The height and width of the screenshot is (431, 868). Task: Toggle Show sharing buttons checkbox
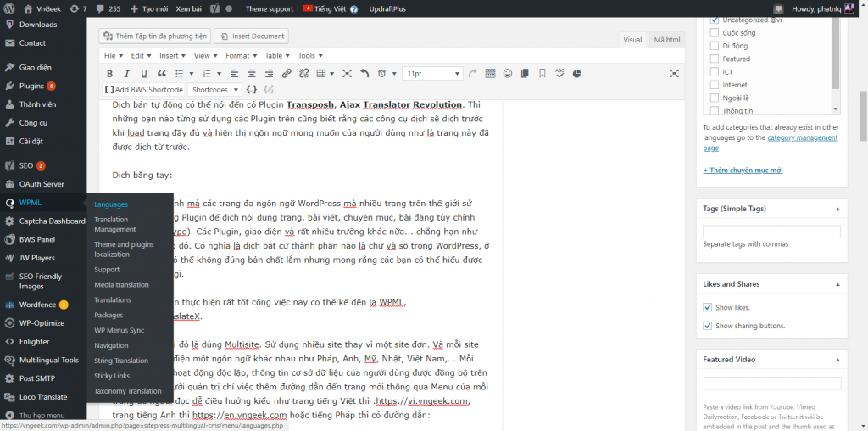pyautogui.click(x=707, y=326)
